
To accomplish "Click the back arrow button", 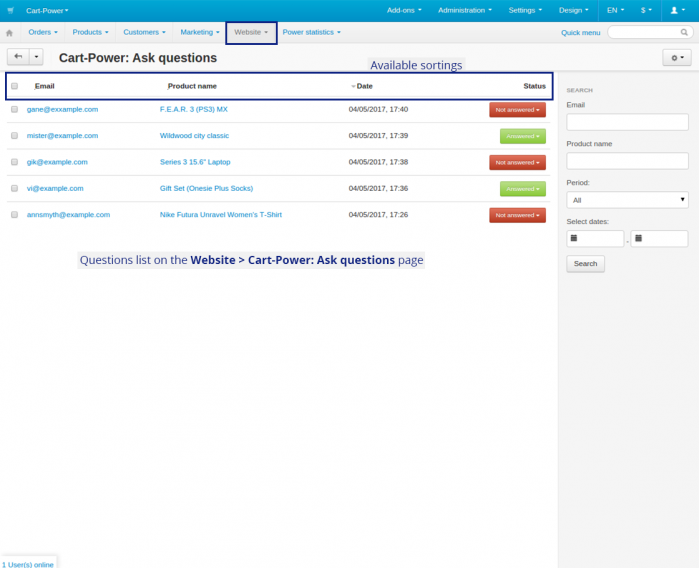I will tap(18, 57).
